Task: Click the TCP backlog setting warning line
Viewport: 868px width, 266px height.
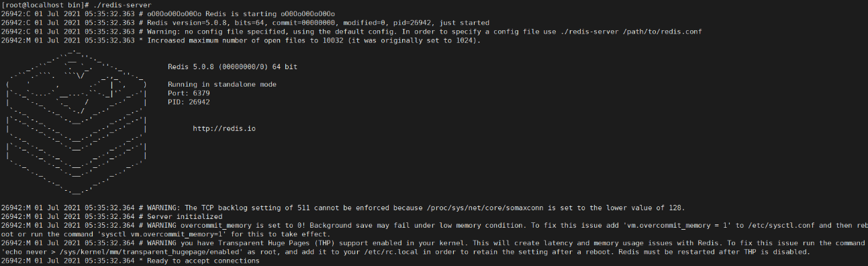Action: pyautogui.click(x=343, y=208)
